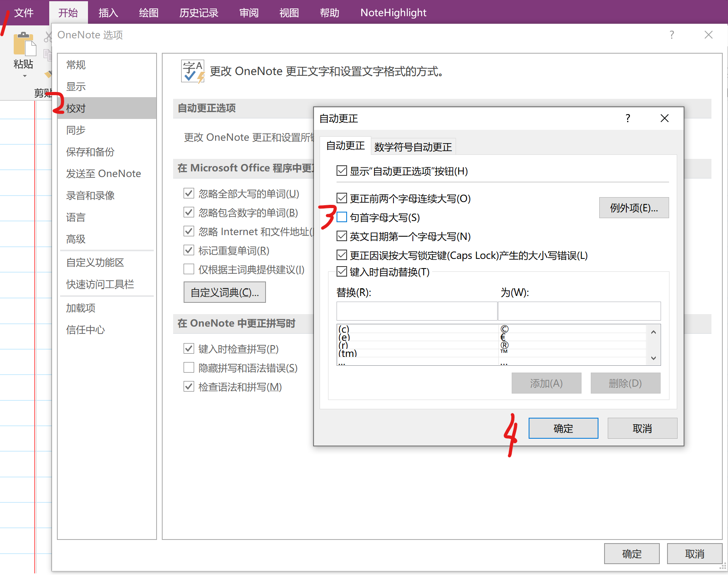Switch to 数学符号自动更正 tab

[413, 147]
